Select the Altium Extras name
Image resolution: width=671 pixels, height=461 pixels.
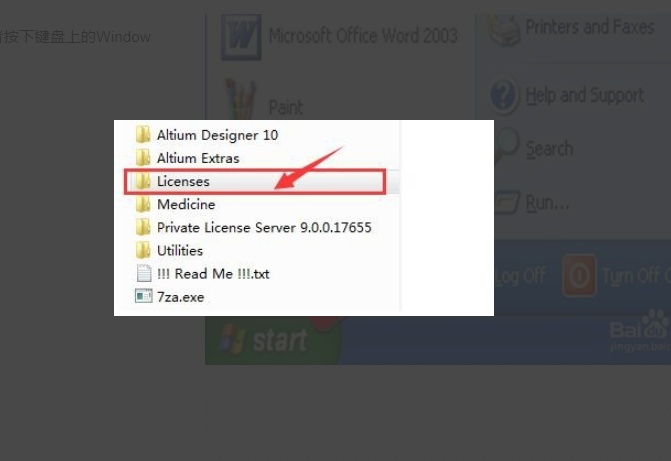198,158
